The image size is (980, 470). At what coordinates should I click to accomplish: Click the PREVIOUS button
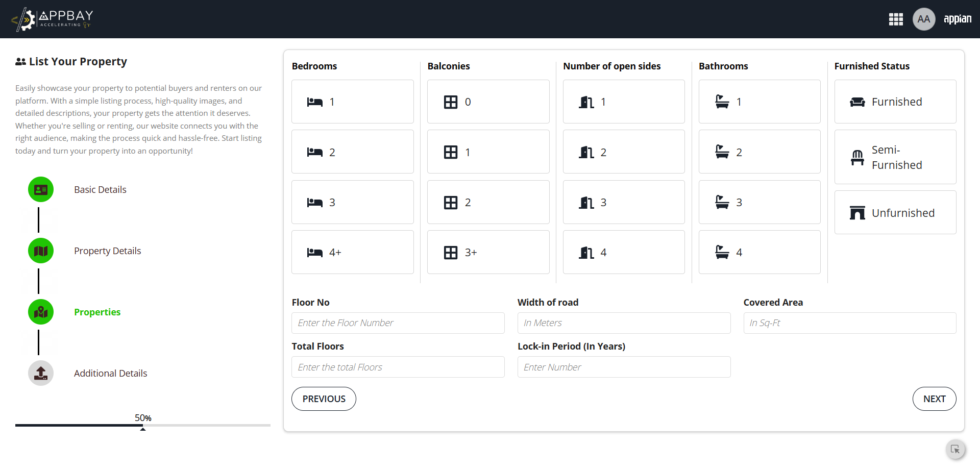point(324,399)
